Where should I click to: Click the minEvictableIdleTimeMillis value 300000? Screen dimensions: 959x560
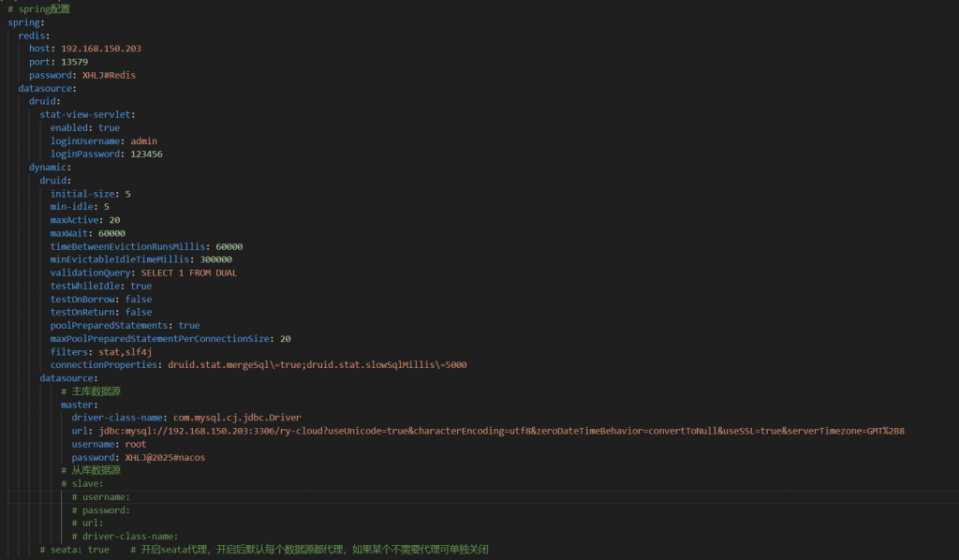point(216,259)
